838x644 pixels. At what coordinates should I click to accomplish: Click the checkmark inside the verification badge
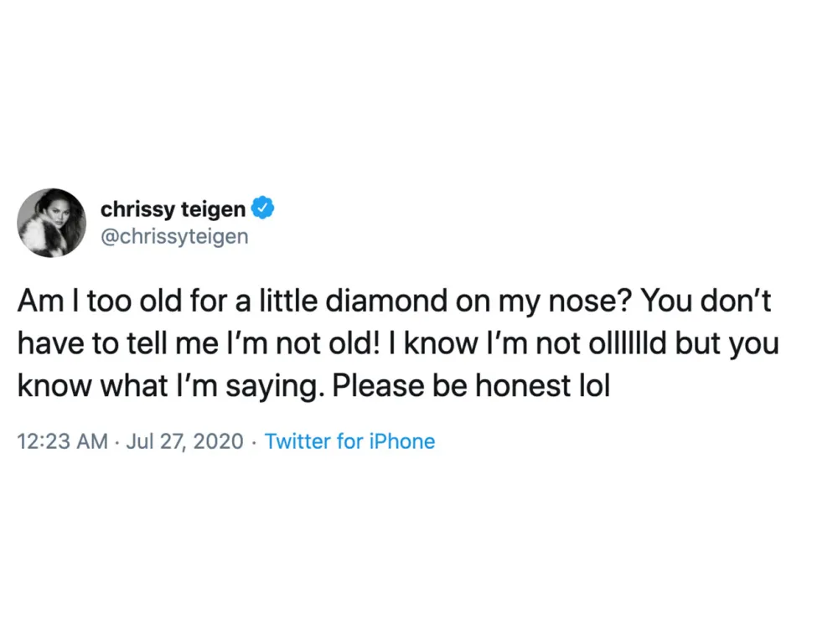262,209
